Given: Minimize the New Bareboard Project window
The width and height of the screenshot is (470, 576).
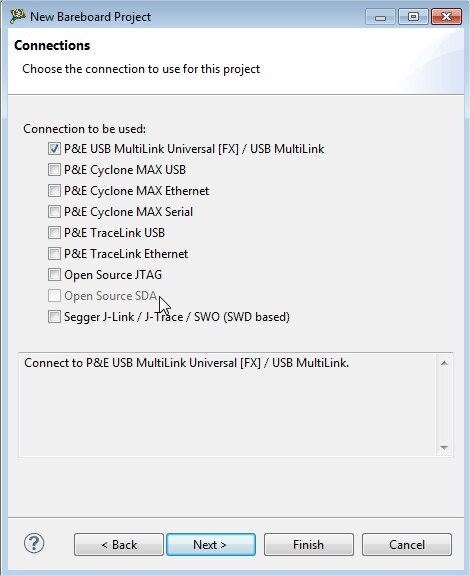Looking at the screenshot, I should click(380, 17).
